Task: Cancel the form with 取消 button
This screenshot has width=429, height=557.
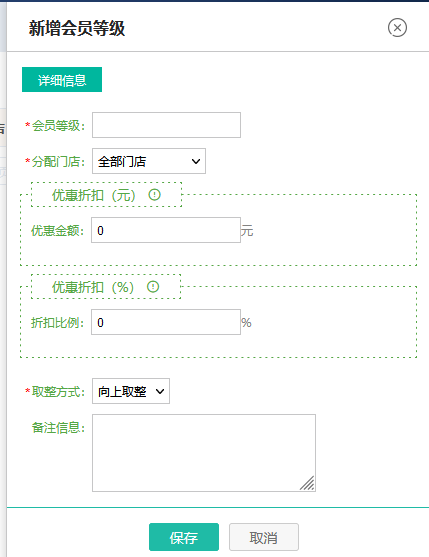Action: pos(264,537)
